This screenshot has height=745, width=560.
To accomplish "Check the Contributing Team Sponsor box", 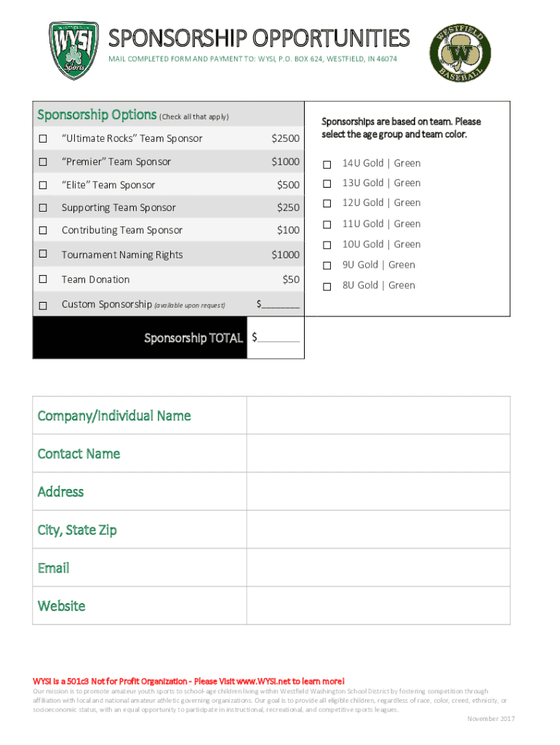I will click(x=44, y=231).
